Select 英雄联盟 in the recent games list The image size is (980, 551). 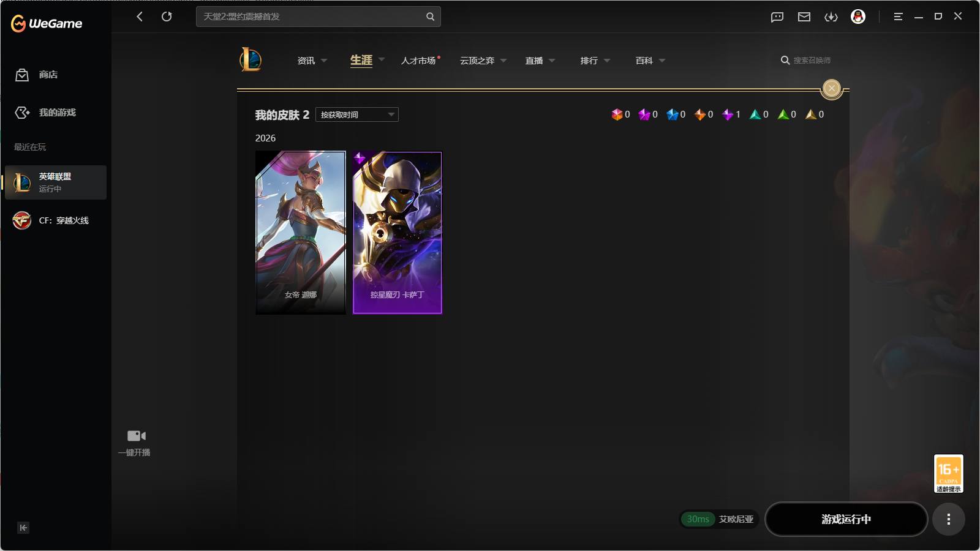click(56, 182)
